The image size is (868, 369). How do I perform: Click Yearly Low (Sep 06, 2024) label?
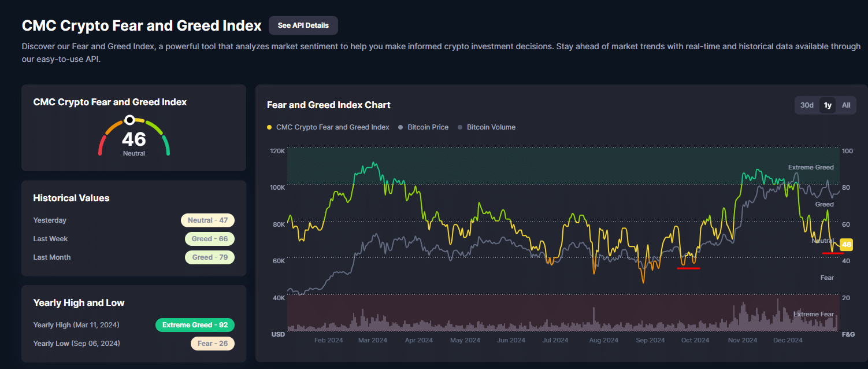(x=77, y=344)
